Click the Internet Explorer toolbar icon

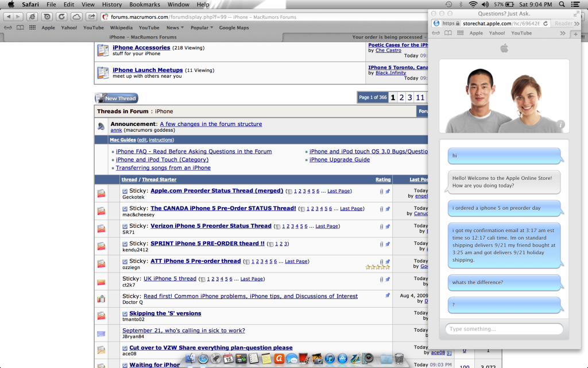click(x=32, y=17)
